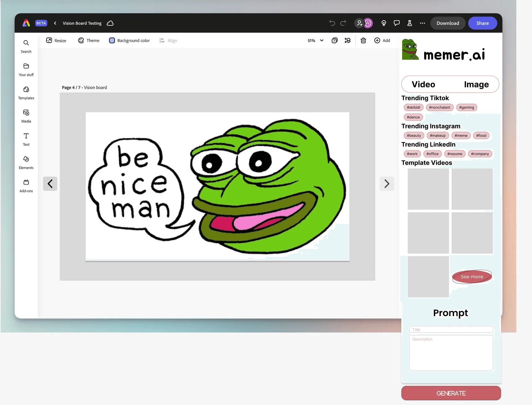Open the Media panel
The height and width of the screenshot is (405, 532).
(26, 116)
